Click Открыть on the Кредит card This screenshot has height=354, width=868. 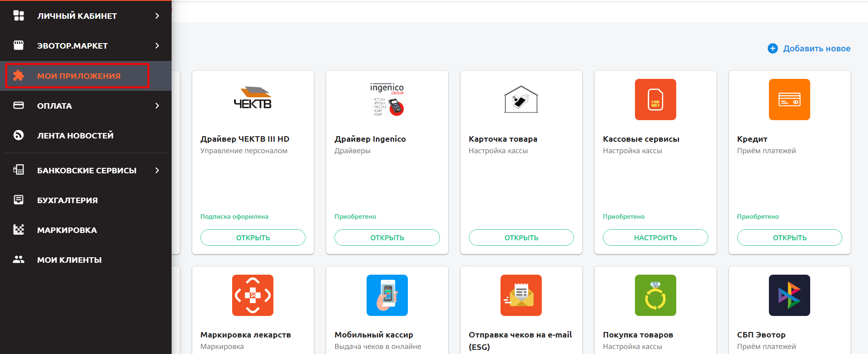click(790, 238)
